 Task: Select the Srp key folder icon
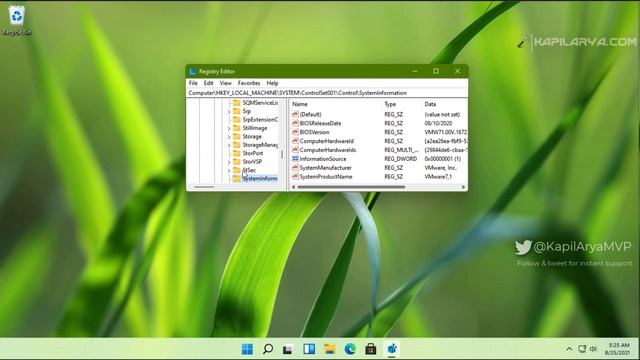(x=236, y=111)
